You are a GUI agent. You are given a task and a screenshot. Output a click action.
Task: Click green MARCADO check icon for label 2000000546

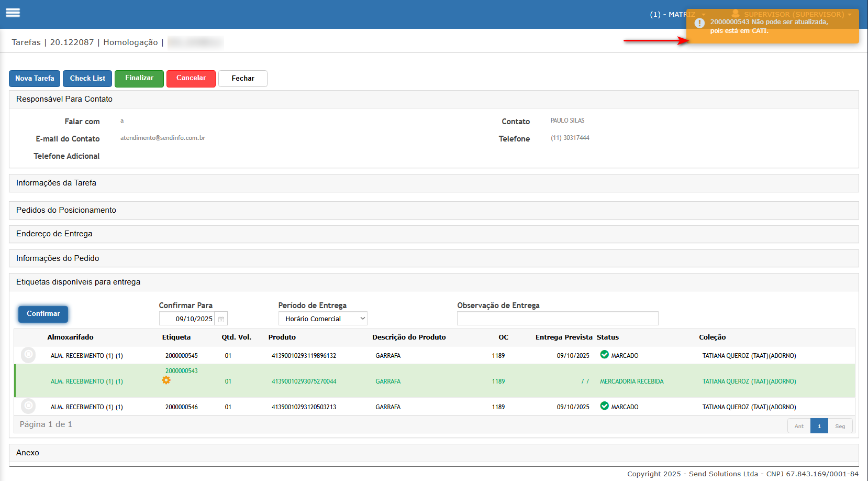[604, 406]
